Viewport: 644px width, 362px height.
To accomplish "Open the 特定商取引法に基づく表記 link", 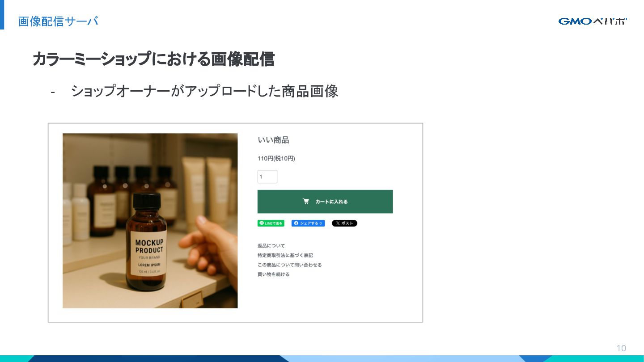I will pyautogui.click(x=285, y=255).
